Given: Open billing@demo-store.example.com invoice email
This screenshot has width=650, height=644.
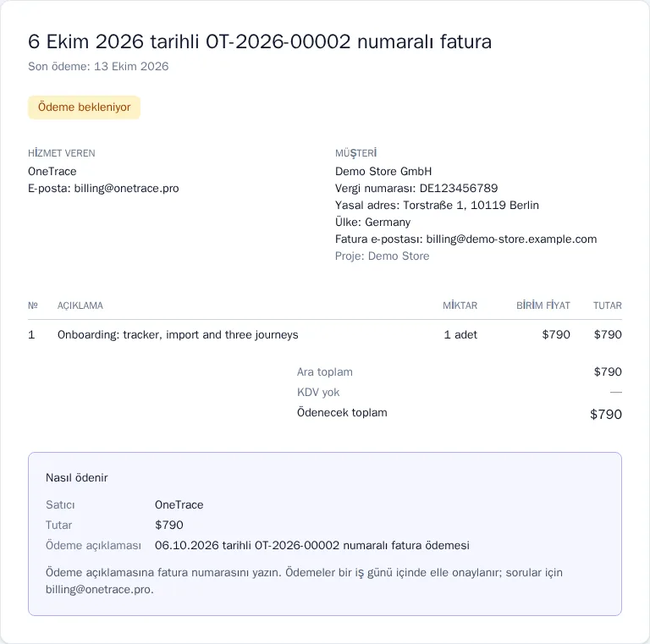Looking at the screenshot, I should pyautogui.click(x=511, y=239).
